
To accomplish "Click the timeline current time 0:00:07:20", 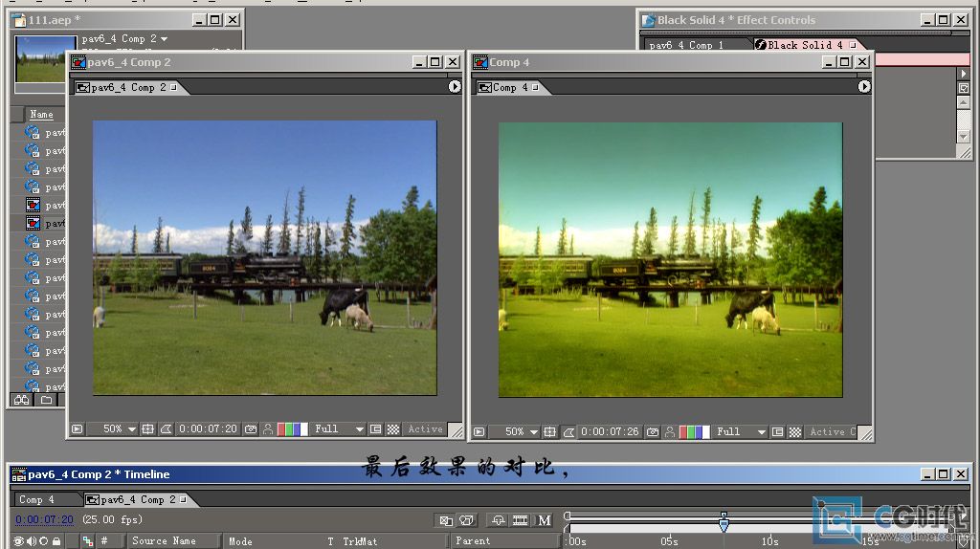I will coord(44,519).
